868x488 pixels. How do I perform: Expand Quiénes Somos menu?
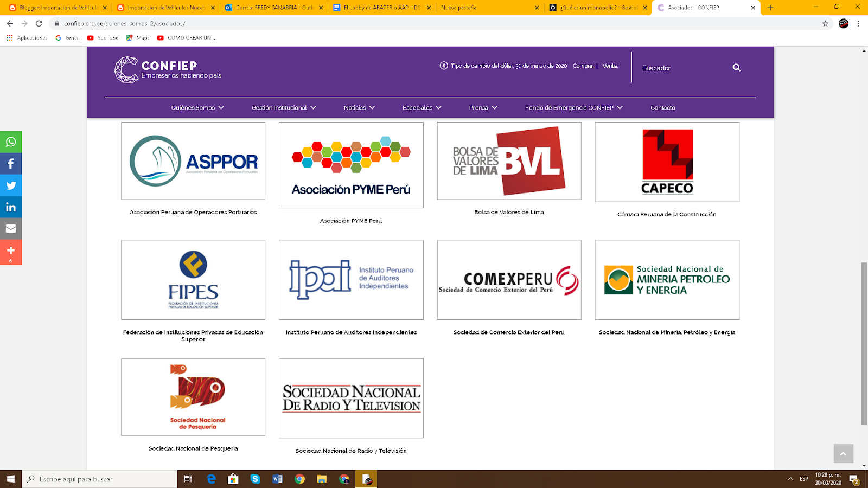click(x=197, y=108)
